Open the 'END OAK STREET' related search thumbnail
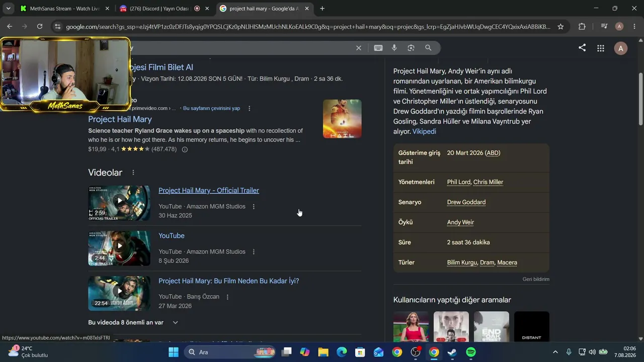Image resolution: width=644 pixels, height=362 pixels. pos(492,327)
